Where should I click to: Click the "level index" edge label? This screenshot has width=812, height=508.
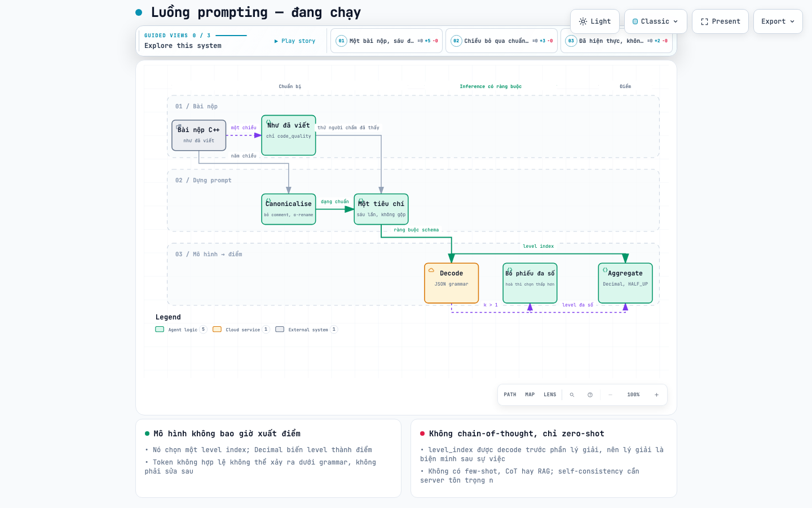pyautogui.click(x=539, y=247)
